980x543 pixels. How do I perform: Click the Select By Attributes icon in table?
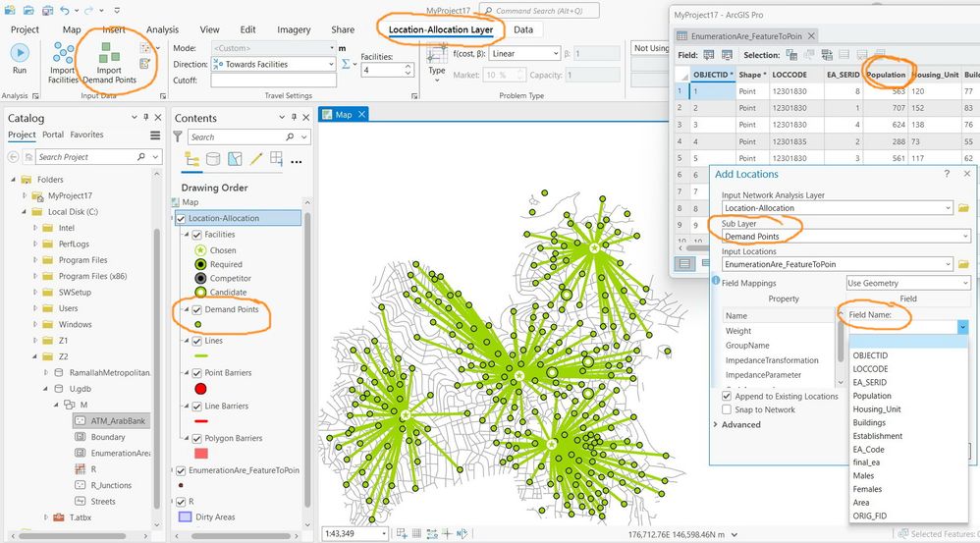(x=791, y=55)
